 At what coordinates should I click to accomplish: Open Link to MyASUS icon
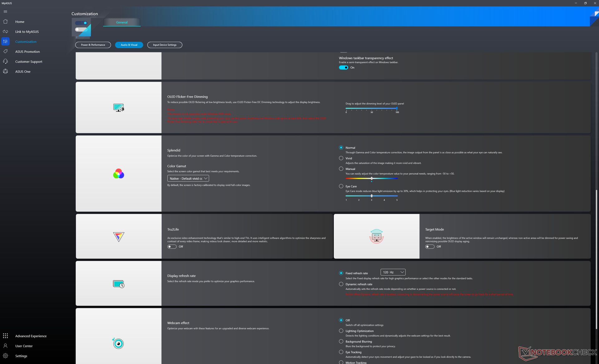(x=5, y=32)
